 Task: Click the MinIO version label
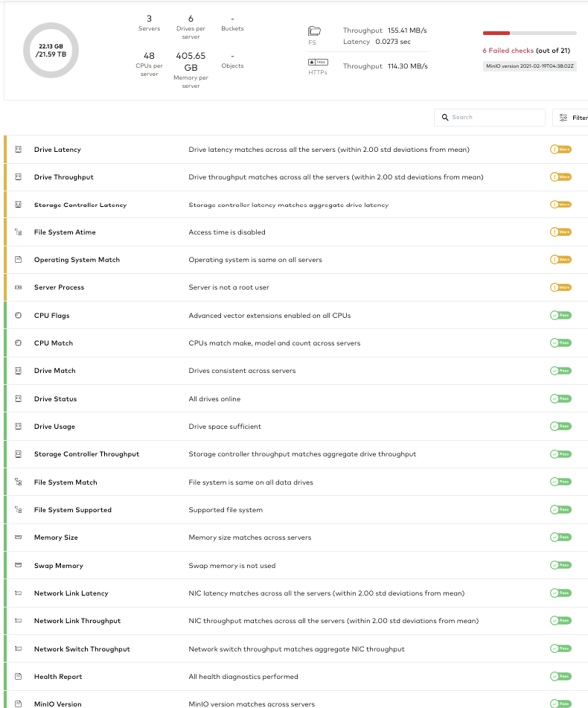tap(530, 66)
